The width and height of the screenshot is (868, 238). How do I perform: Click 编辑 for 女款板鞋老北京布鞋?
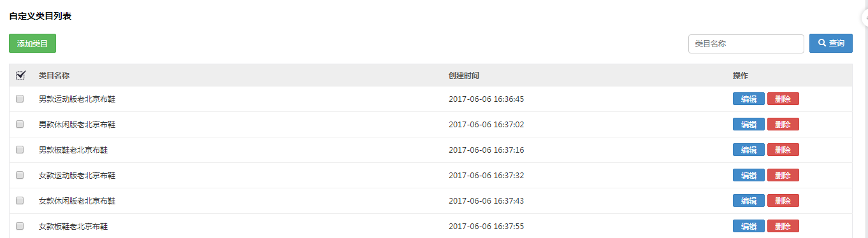point(748,226)
